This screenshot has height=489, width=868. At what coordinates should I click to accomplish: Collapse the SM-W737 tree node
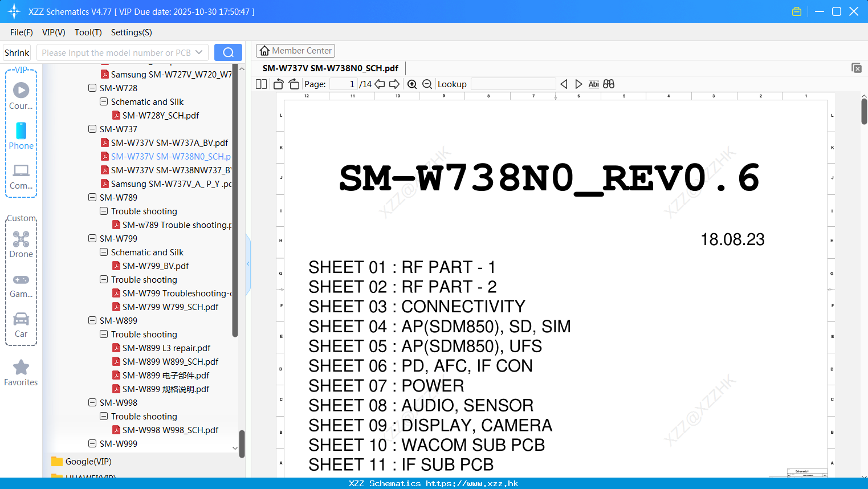92,129
